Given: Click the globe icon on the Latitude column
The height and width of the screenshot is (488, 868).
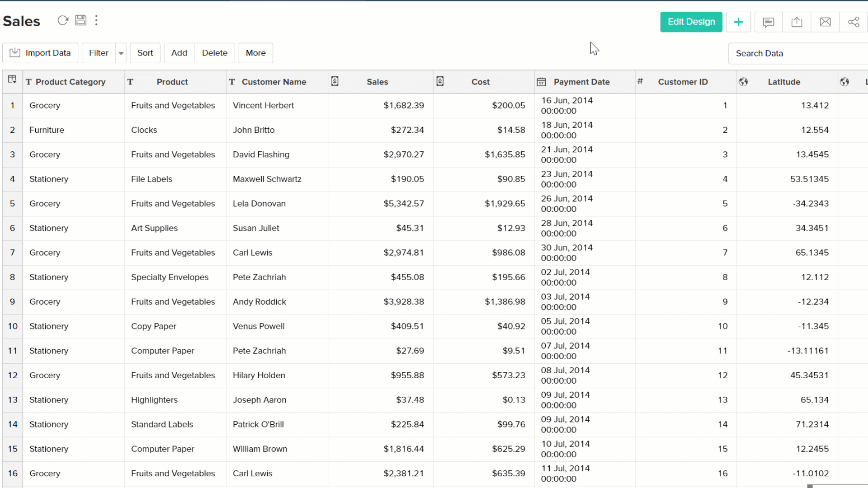Looking at the screenshot, I should [744, 82].
